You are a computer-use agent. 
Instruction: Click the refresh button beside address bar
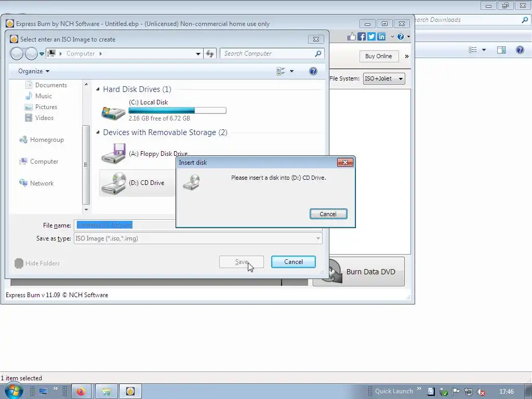tap(210, 54)
